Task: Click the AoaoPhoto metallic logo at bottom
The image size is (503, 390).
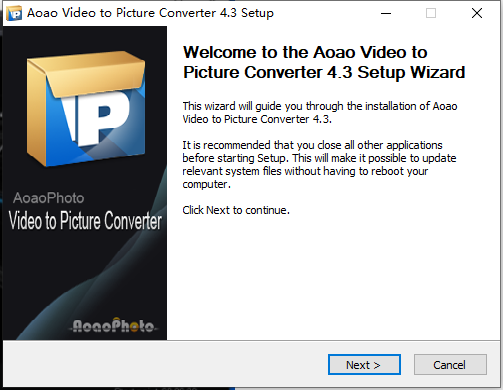Action: 113,326
